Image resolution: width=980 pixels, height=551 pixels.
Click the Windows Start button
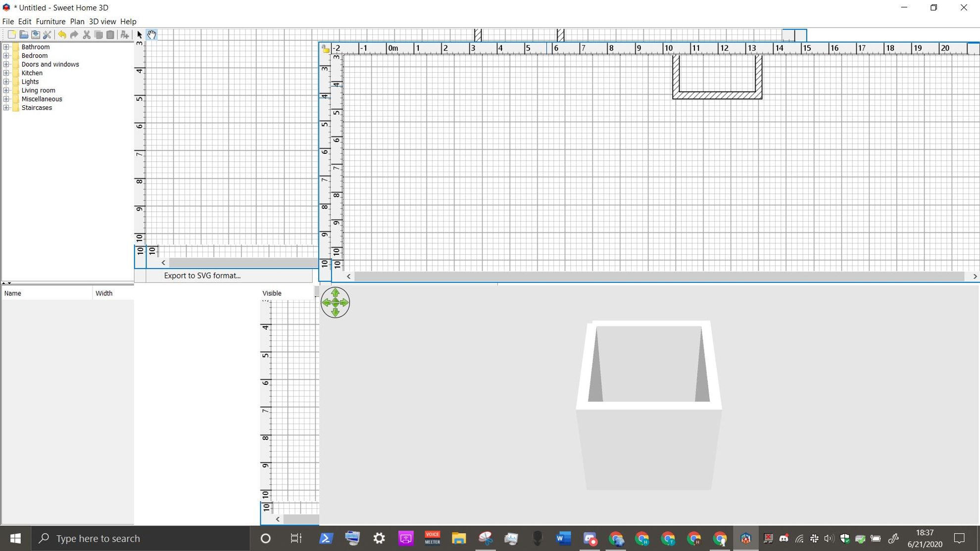[15, 538]
